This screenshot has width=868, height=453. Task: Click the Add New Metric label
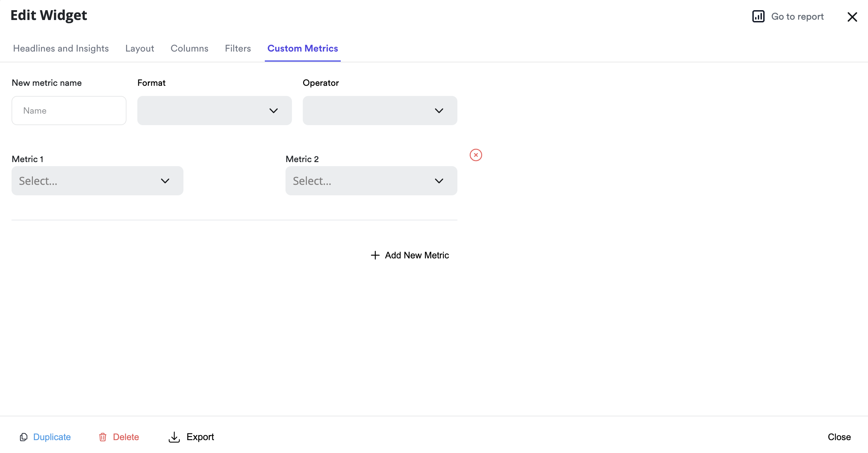[417, 255]
